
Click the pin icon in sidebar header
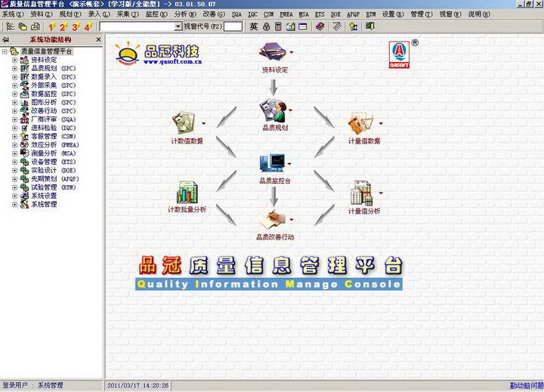[x=5, y=39]
